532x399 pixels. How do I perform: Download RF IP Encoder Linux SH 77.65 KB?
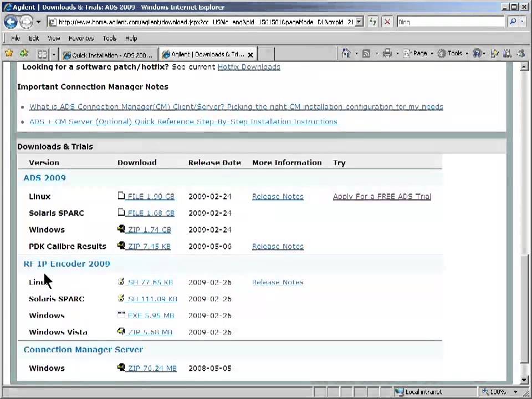point(150,282)
